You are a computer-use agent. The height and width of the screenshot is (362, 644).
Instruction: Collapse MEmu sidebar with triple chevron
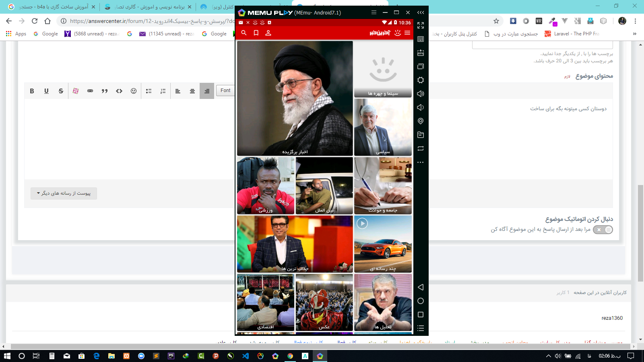(x=421, y=12)
